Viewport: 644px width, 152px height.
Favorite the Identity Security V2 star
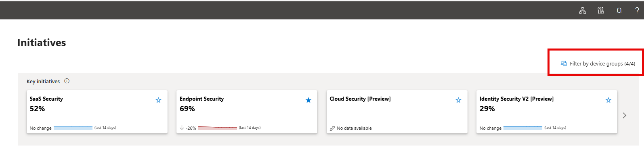(608, 100)
